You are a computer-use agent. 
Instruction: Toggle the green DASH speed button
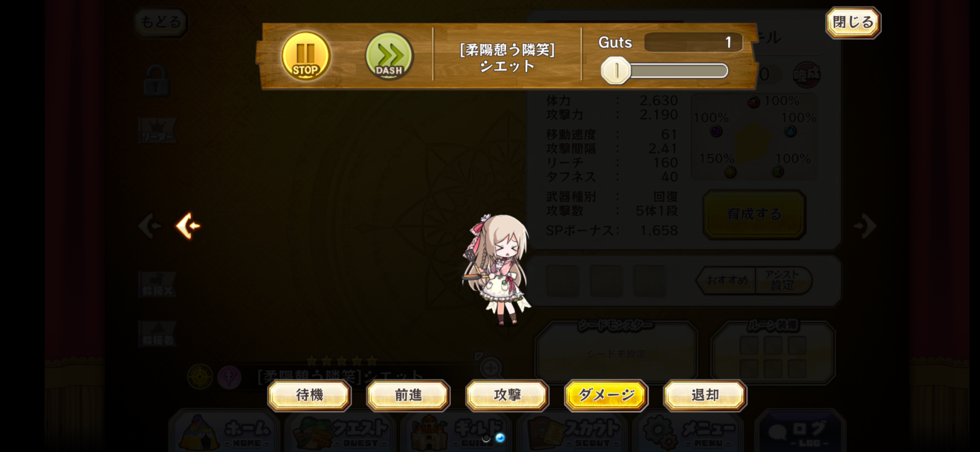pos(389,56)
